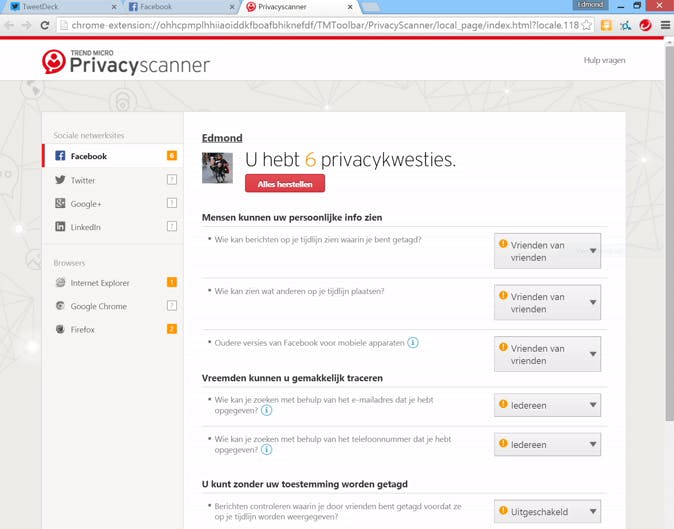Click Internet Explorer's orange count badge

(172, 282)
